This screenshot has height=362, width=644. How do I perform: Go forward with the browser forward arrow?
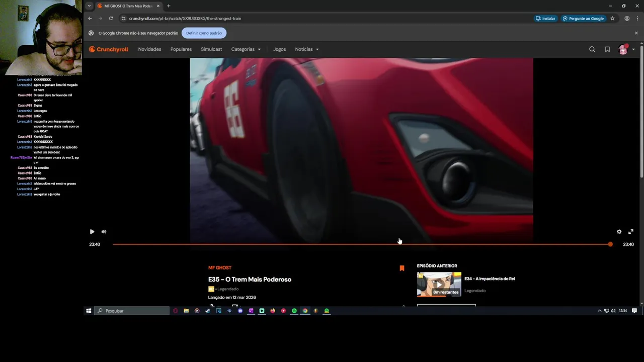pos(100,19)
